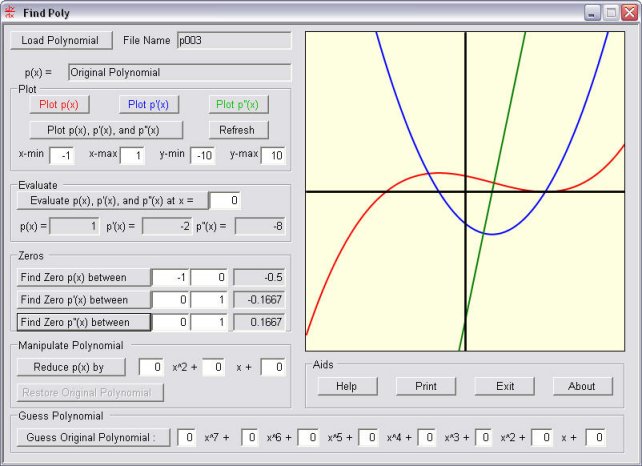Find Zero p(x) between bounds
642x466 pixels.
(83, 277)
